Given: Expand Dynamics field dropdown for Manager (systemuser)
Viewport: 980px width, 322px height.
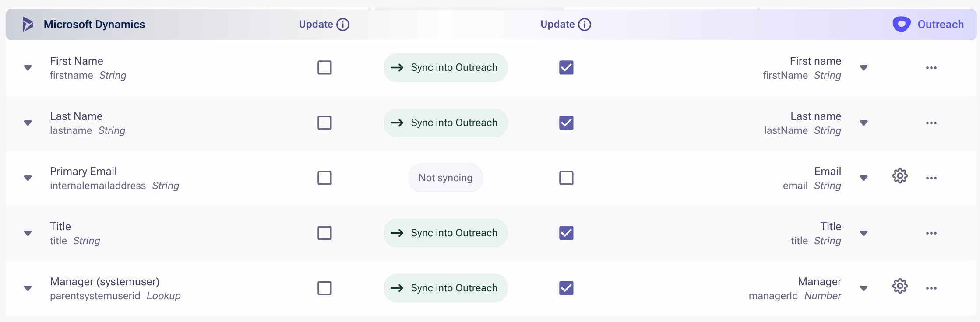Looking at the screenshot, I should coord(28,288).
